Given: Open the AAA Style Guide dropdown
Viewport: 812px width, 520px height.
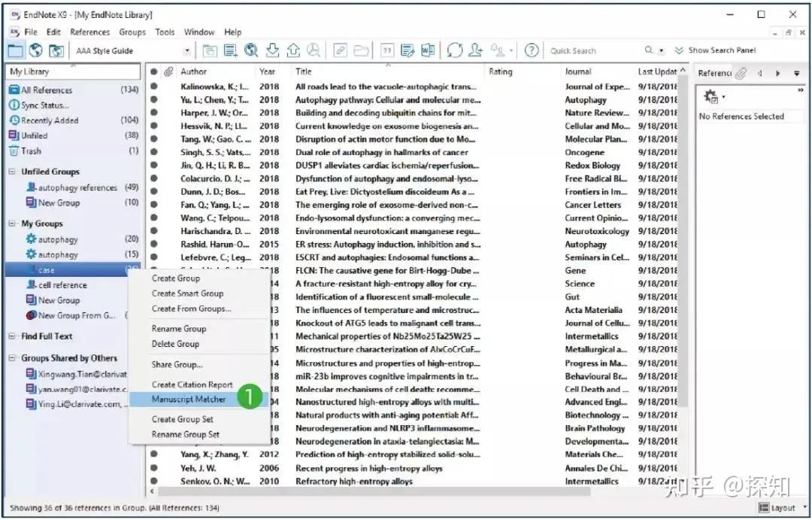Looking at the screenshot, I should (x=186, y=50).
